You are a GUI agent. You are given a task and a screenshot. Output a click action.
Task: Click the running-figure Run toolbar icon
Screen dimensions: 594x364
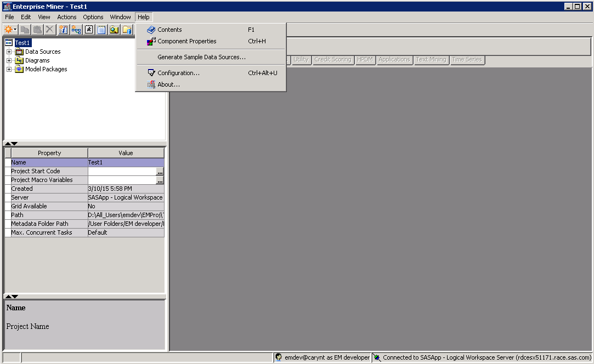(x=89, y=30)
